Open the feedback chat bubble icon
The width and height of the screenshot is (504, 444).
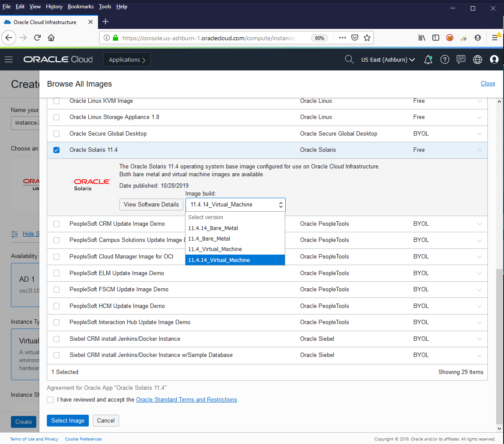[x=461, y=59]
